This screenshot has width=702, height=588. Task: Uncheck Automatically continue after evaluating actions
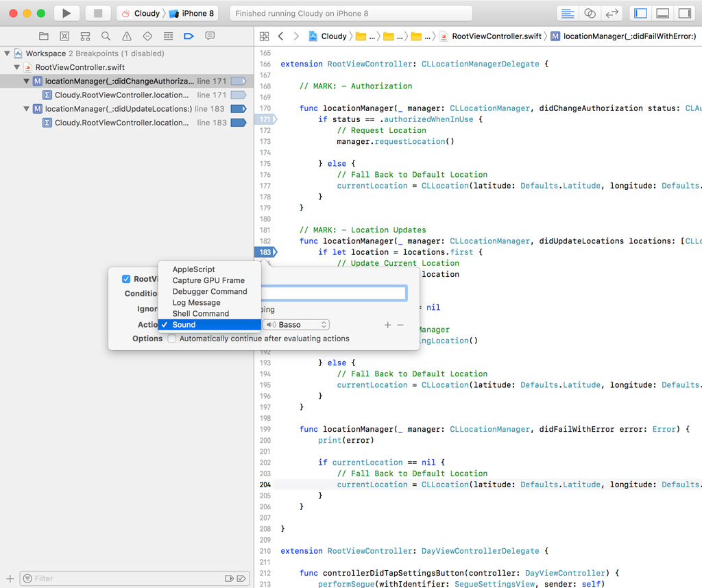coord(171,338)
